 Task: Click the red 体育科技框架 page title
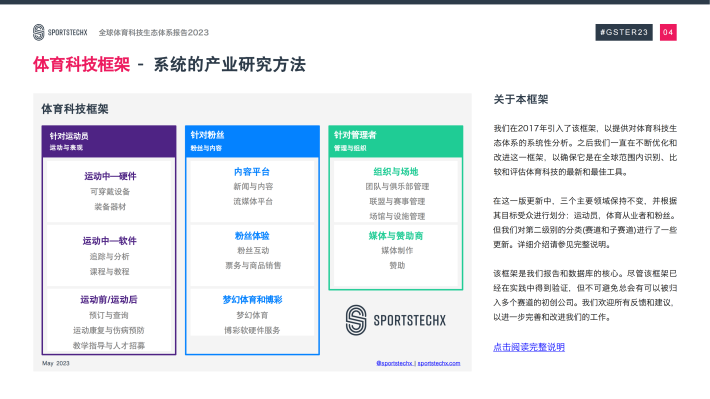click(x=82, y=64)
